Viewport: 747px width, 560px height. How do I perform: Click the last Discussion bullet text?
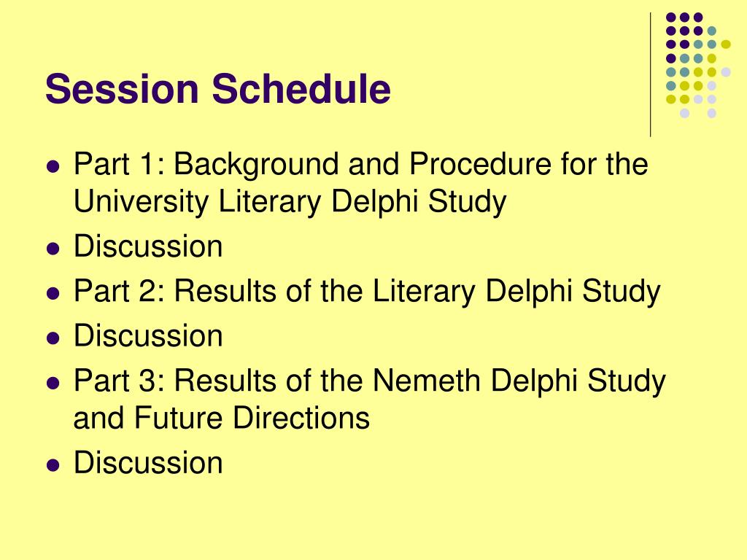(x=148, y=462)
